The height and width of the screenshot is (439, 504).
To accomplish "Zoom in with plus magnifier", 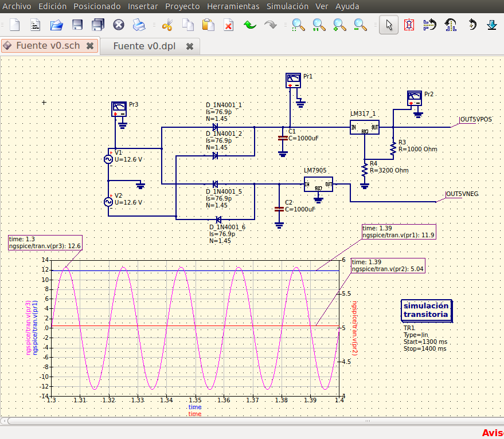I will pos(339,25).
